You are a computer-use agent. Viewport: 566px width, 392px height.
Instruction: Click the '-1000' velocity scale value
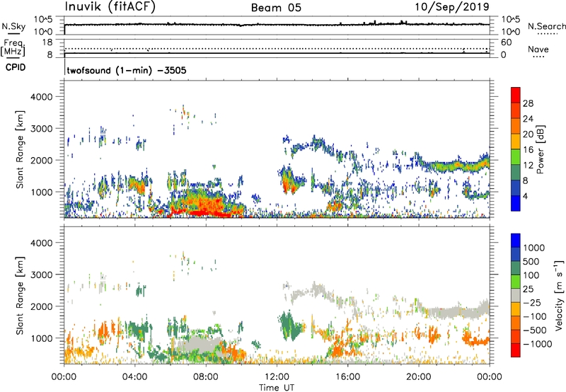tap(538, 344)
